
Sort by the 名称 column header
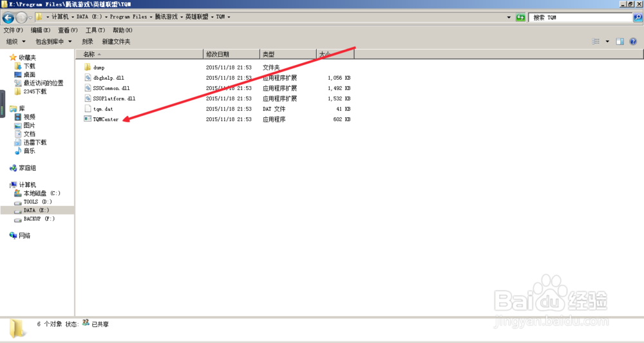pos(139,54)
